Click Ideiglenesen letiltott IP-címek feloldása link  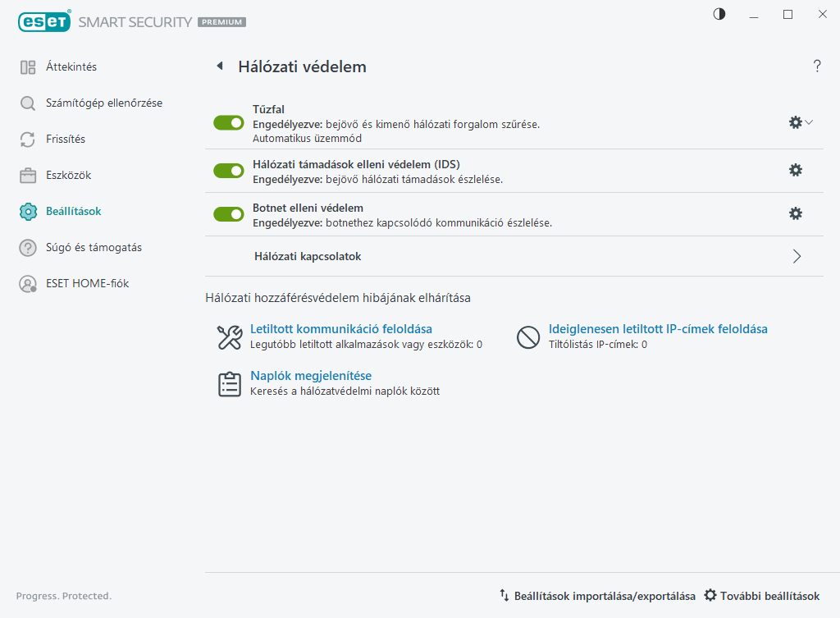click(x=658, y=329)
